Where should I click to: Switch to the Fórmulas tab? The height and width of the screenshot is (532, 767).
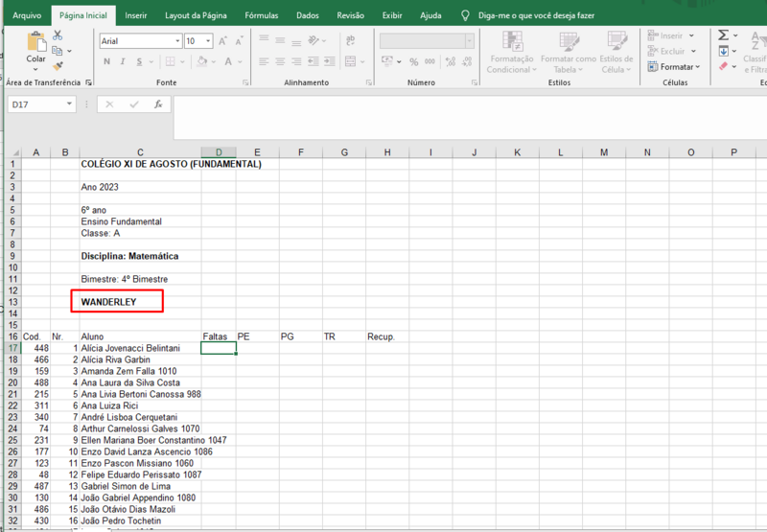pyautogui.click(x=261, y=15)
